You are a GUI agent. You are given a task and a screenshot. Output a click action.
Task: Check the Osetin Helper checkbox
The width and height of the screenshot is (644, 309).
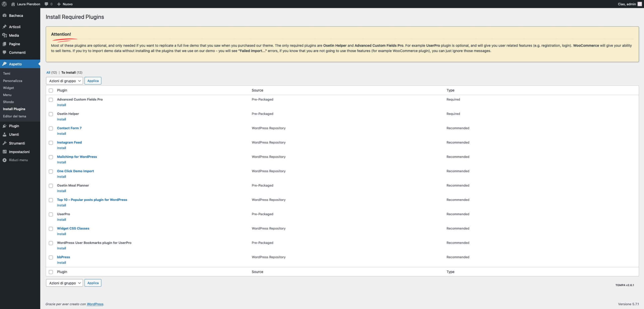(x=51, y=114)
